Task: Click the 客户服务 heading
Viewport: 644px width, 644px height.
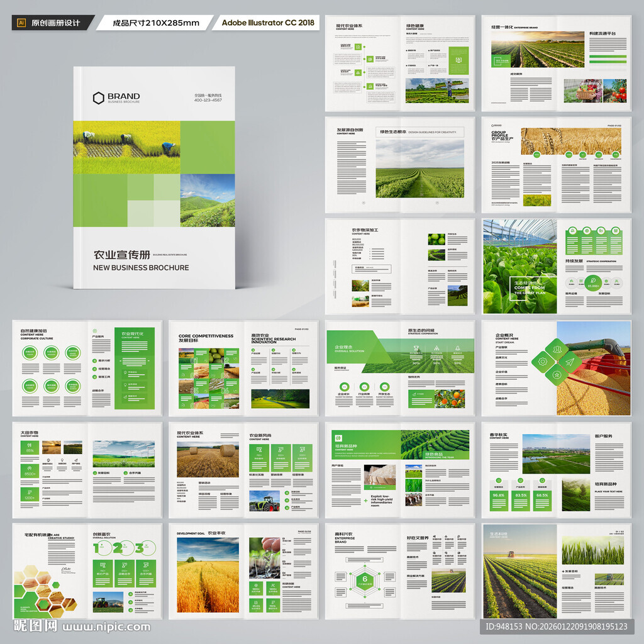Action: pyautogui.click(x=603, y=436)
